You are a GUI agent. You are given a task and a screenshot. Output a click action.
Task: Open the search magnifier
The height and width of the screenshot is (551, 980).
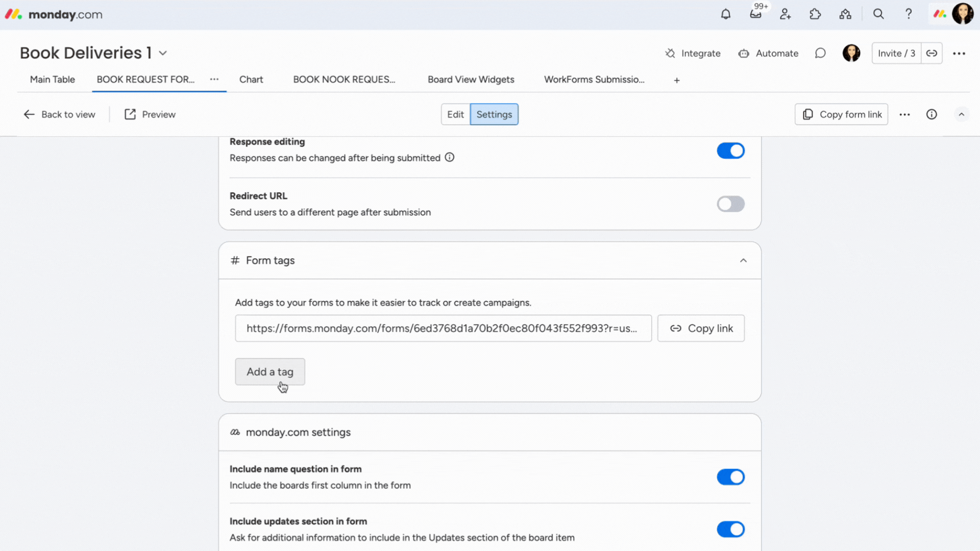coord(878,14)
